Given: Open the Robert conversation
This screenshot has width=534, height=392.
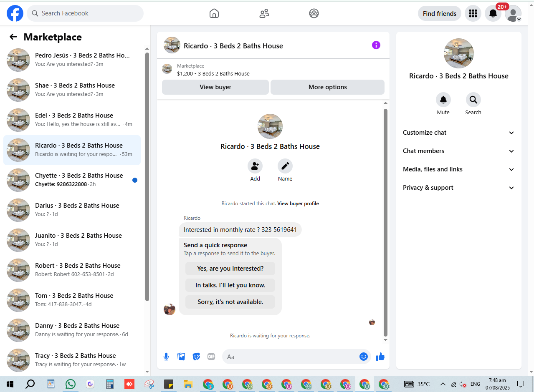Looking at the screenshot, I should click(x=72, y=270).
